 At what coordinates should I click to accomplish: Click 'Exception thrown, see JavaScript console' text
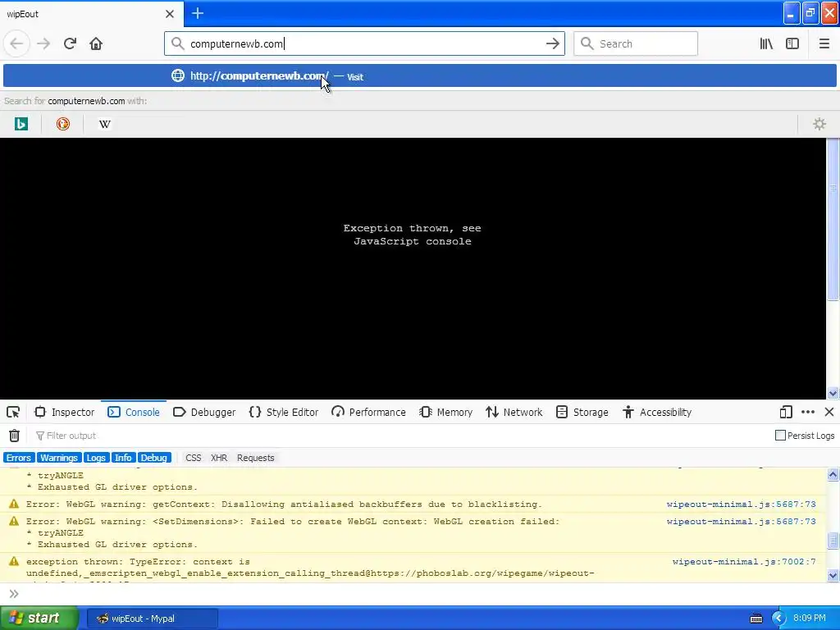coord(412,235)
